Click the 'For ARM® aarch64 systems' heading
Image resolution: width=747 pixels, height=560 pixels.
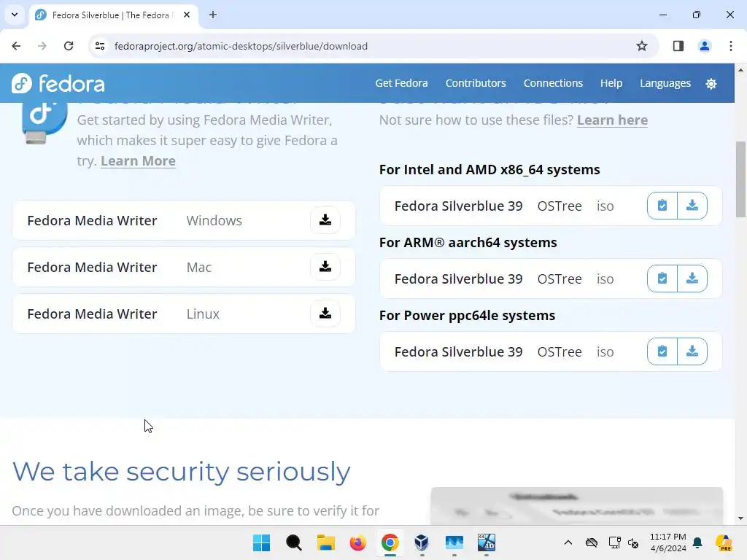pos(468,242)
